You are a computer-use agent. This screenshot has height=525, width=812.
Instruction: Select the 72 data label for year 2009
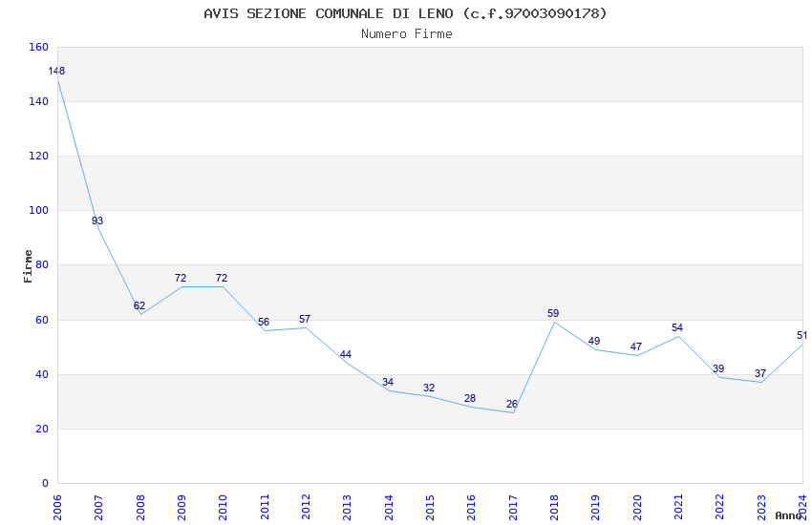coord(181,279)
